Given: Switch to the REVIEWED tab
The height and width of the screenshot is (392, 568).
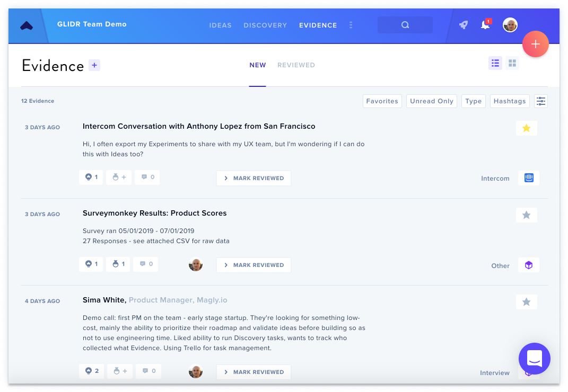Looking at the screenshot, I should (x=296, y=65).
